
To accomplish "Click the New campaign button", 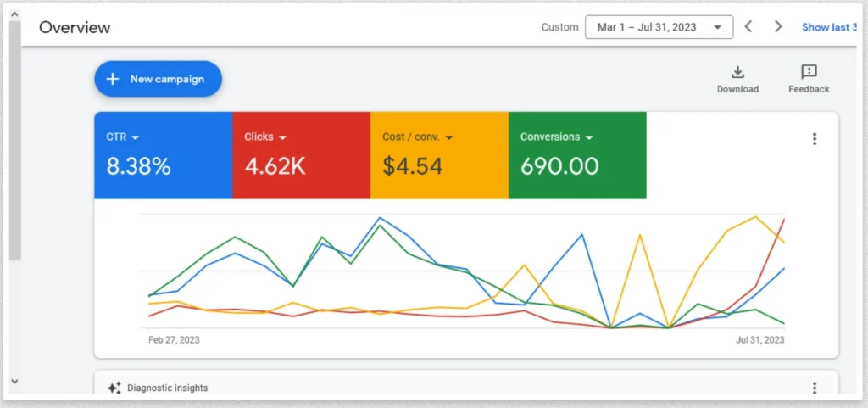I will click(158, 79).
